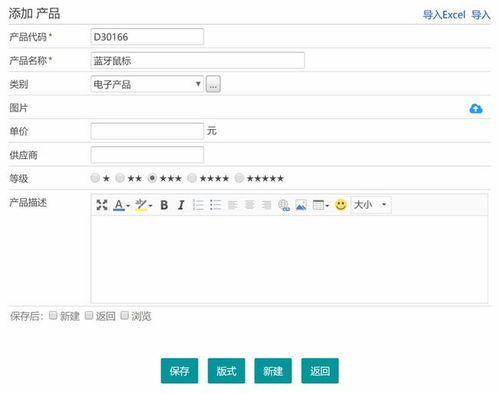Image resolution: width=499 pixels, height=394 pixels.
Task: Insert unordered bullet list
Action: point(215,205)
